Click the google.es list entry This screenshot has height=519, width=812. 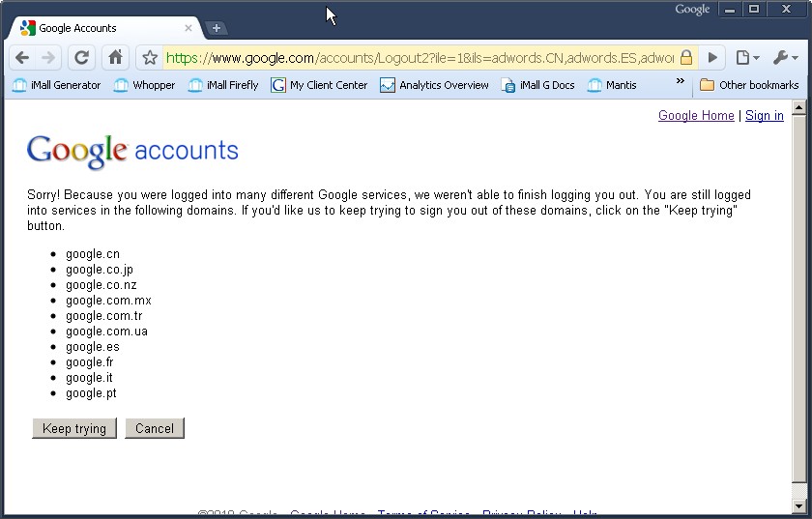pos(92,347)
